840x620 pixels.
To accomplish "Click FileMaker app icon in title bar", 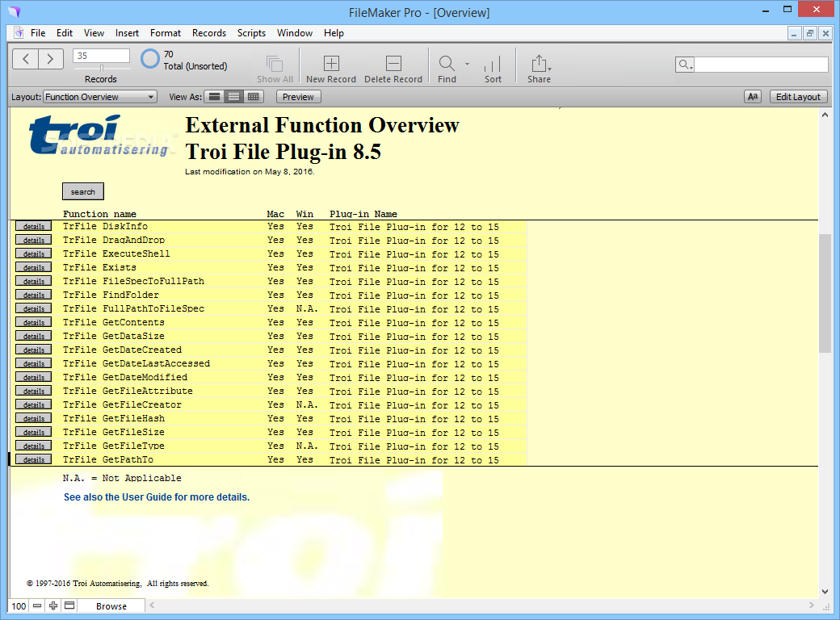I will (x=15, y=12).
